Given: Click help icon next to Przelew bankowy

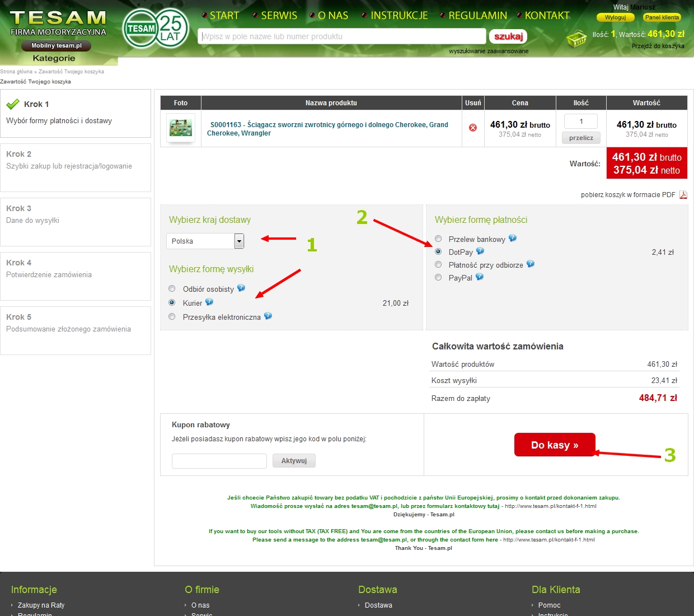Looking at the screenshot, I should 512,239.
